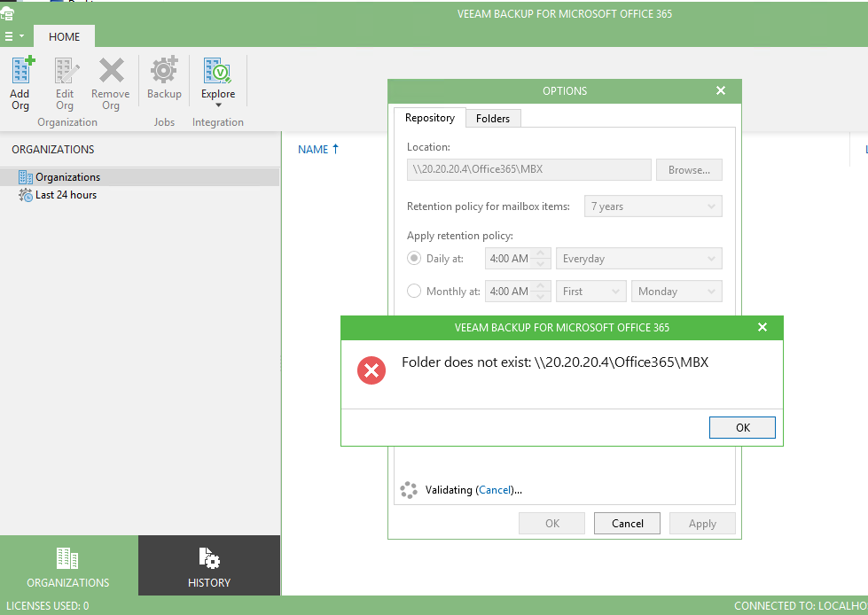Open the HOME ribbon tab
Image resolution: width=868 pixels, height=615 pixels.
point(64,37)
